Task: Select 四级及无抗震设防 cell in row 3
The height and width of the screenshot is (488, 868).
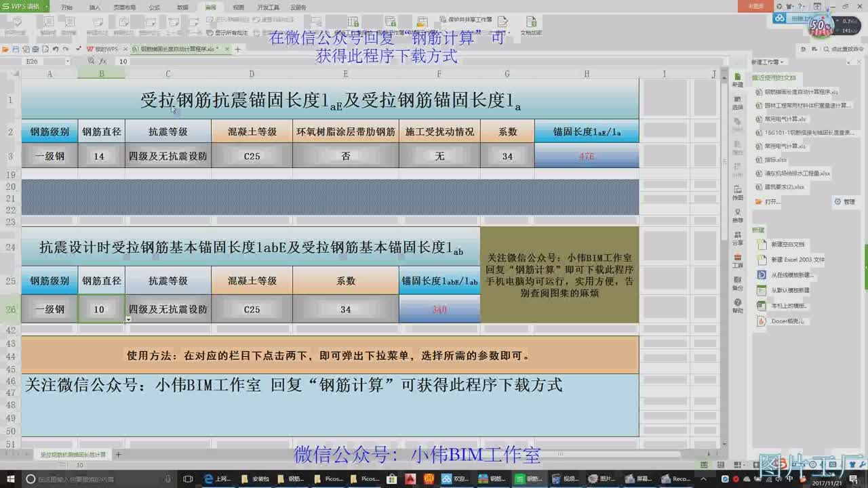Action: 168,156
